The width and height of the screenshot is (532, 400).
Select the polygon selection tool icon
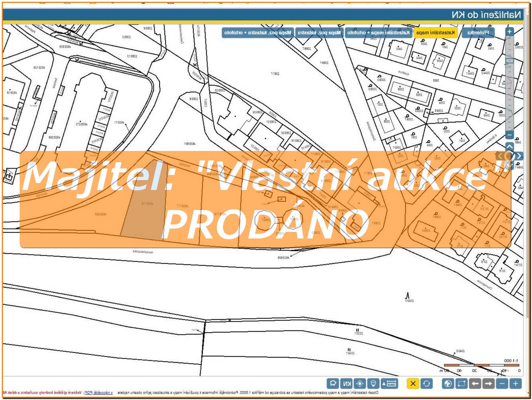[332, 383]
